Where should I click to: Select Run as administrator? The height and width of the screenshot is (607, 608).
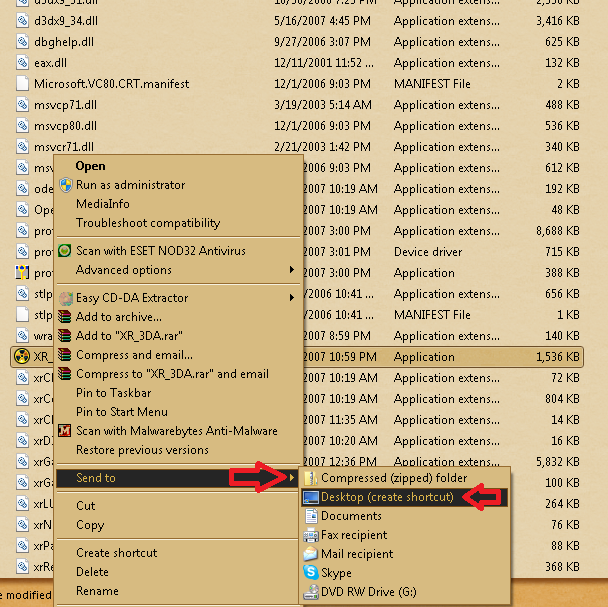(x=131, y=185)
